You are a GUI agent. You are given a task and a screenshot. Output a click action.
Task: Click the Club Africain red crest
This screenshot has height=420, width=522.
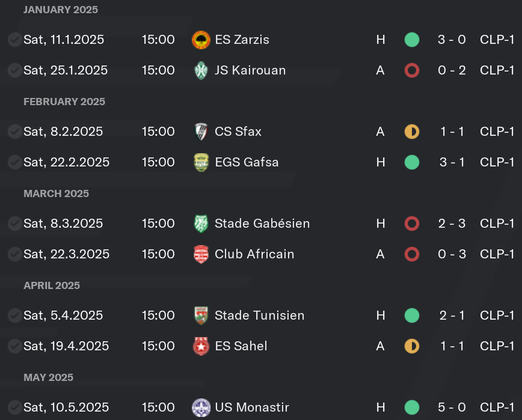click(201, 254)
